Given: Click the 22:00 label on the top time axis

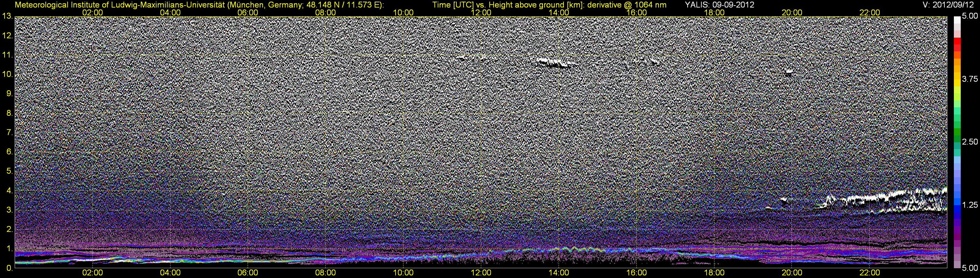Looking at the screenshot, I should tap(870, 12).
